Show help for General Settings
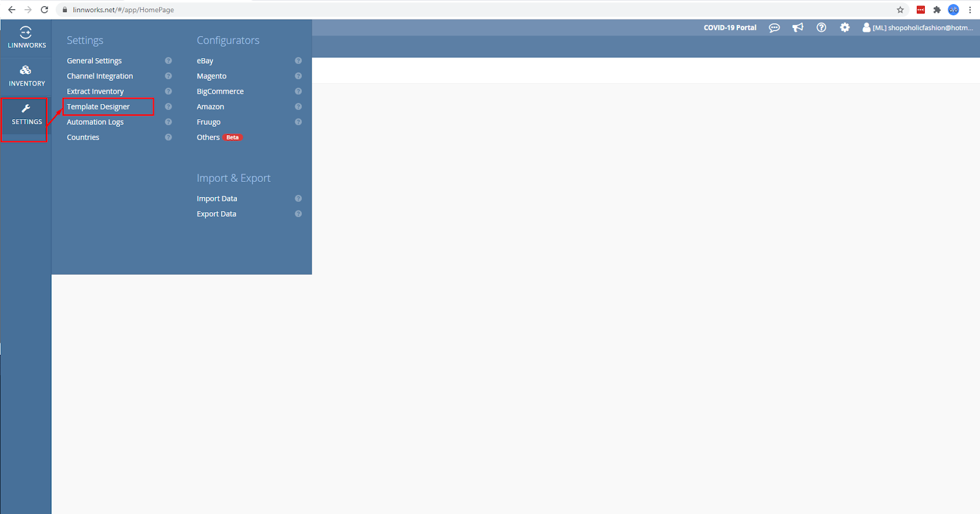The image size is (980, 514). pos(168,61)
